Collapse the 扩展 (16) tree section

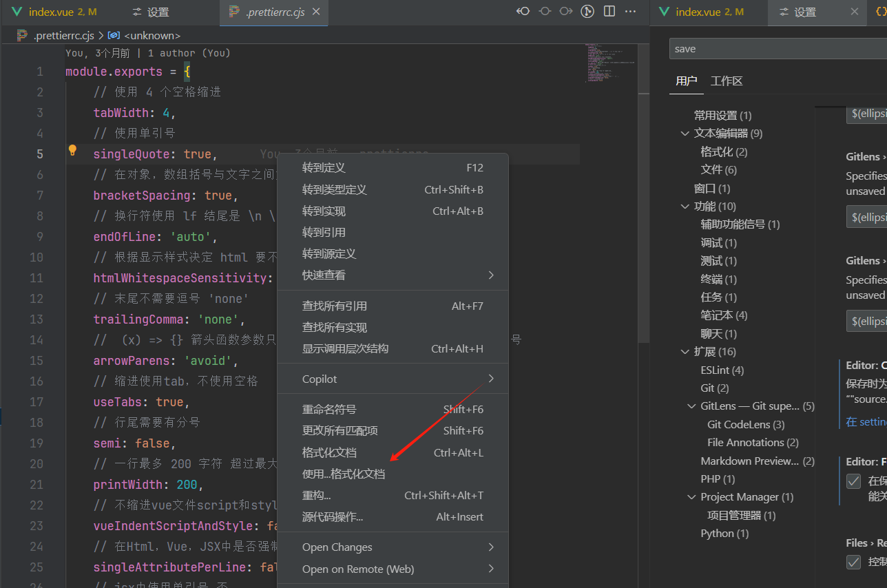pos(685,352)
